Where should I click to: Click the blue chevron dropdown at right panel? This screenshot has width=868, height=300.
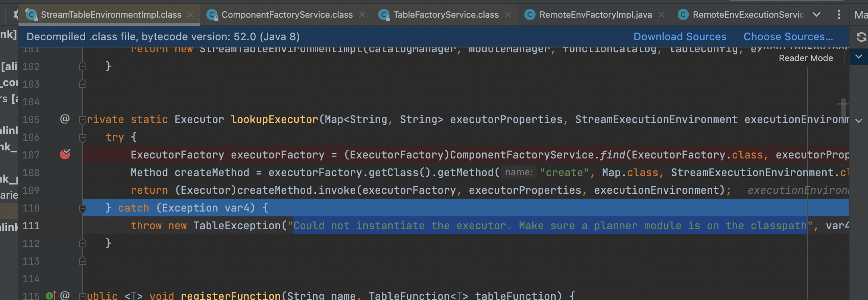(859, 57)
